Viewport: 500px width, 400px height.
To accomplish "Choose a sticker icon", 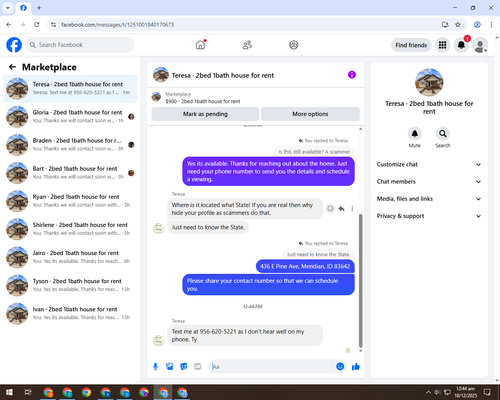I will click(184, 367).
